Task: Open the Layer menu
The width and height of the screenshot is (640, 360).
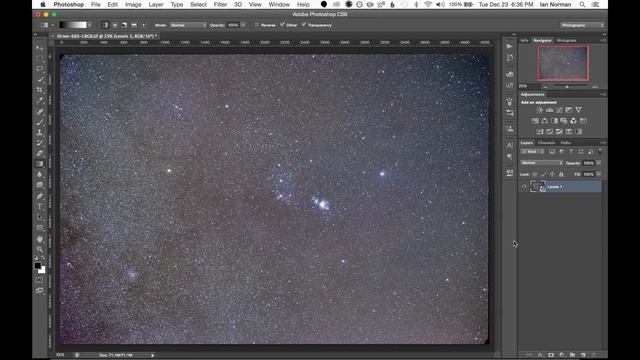Action: tap(156, 4)
